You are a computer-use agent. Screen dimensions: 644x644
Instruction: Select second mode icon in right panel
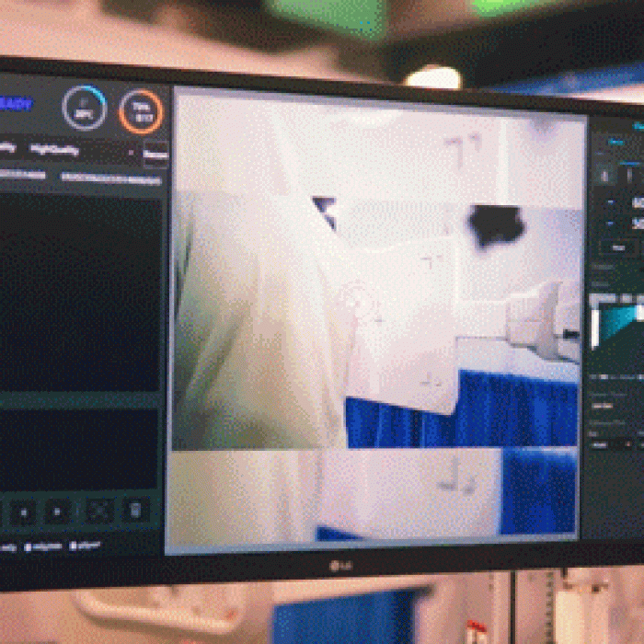pyautogui.click(x=630, y=175)
